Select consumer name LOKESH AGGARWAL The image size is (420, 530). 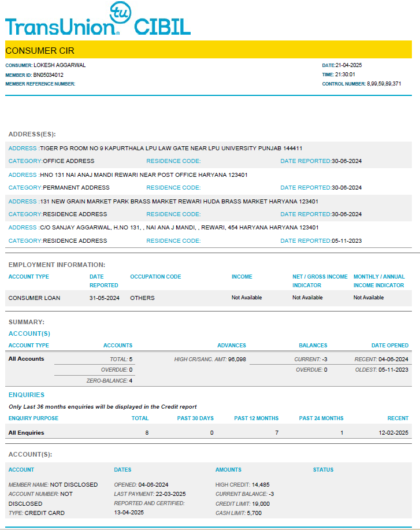tap(60, 65)
